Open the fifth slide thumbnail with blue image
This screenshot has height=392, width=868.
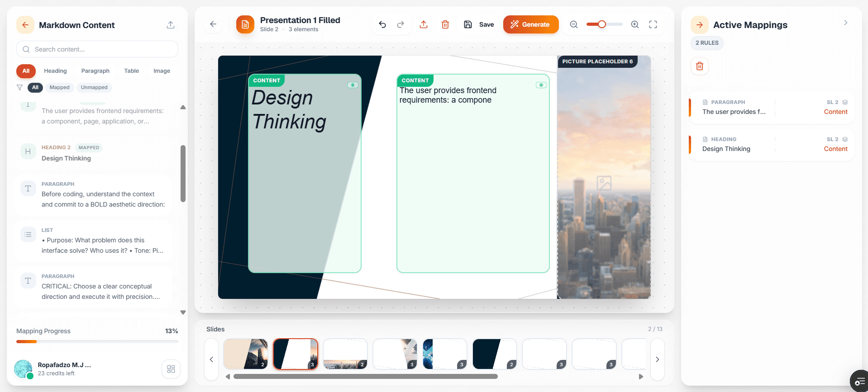click(445, 354)
